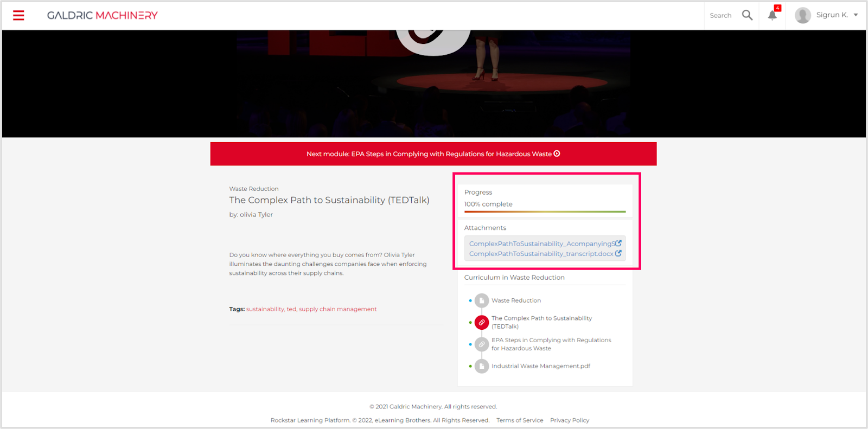Viewport: 868px width, 429px height.
Task: Click the sustainability tag
Action: point(265,309)
